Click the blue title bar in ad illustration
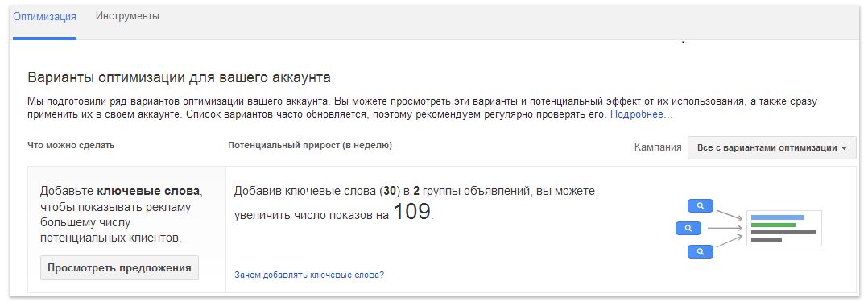868x302 pixels. click(777, 217)
